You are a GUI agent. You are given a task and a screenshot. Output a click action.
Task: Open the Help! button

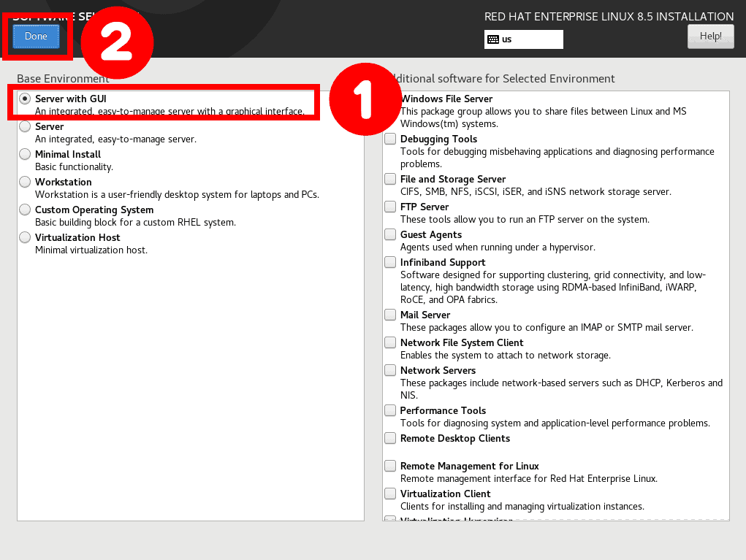[710, 36]
